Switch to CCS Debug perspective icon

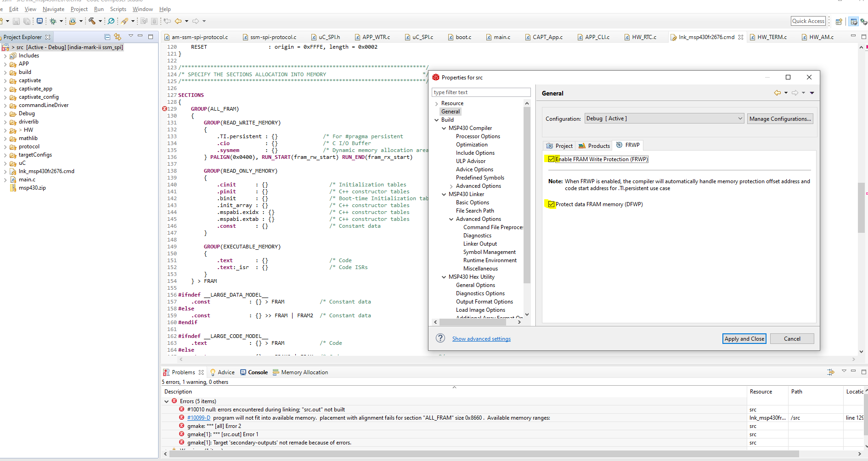[863, 21]
